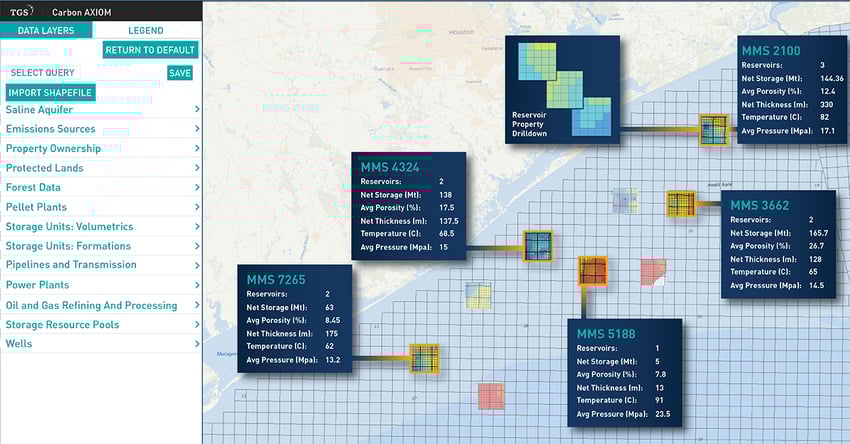
Task: Click the Carbon AXIOM title text
Action: point(82,12)
